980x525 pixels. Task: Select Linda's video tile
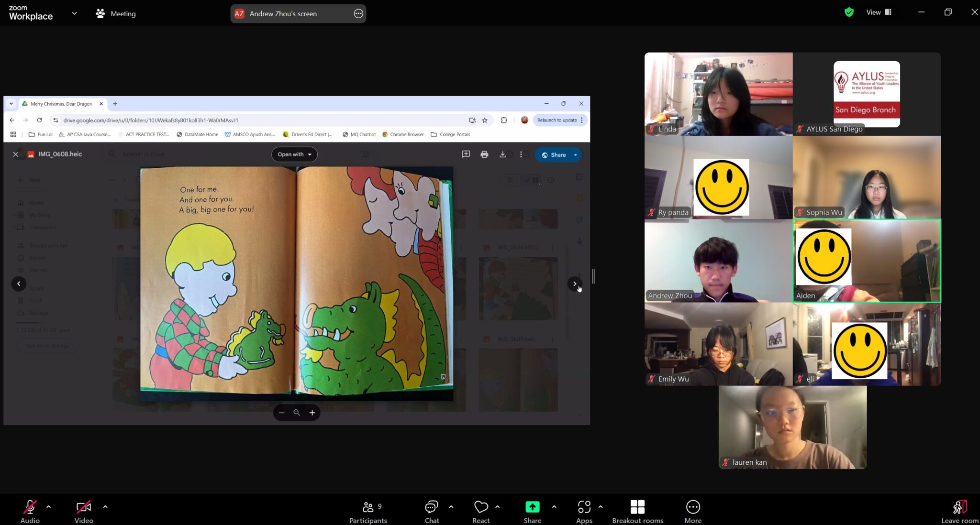(718, 94)
